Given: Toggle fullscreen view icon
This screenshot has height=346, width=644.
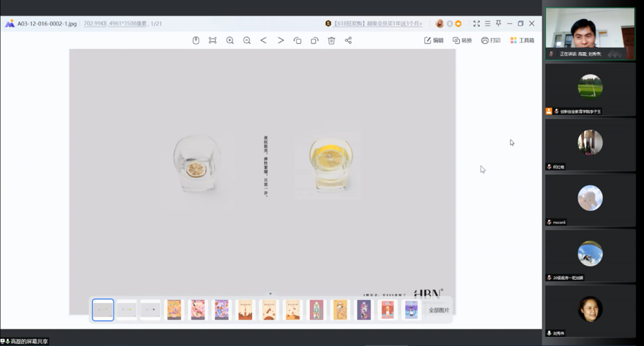Looking at the screenshot, I should pos(477,24).
